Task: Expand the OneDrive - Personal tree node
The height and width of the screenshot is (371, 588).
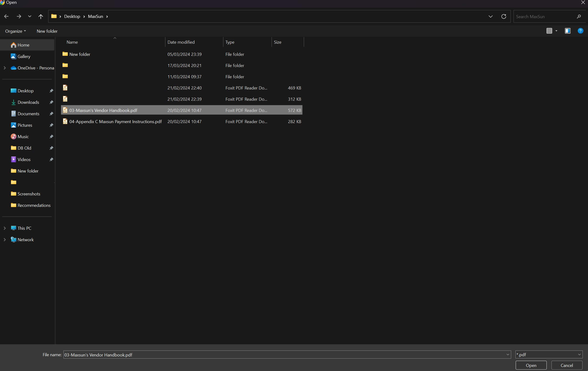Action: 5,68
